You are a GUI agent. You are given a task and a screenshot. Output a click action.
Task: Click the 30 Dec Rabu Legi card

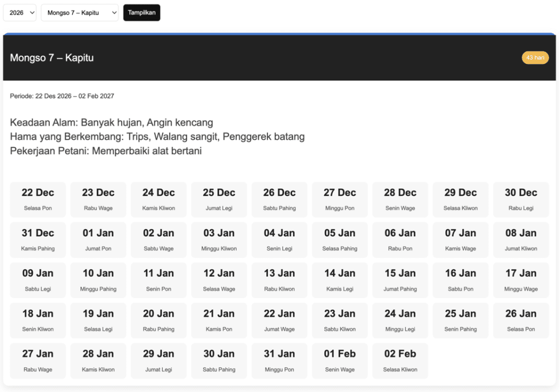[521, 200]
